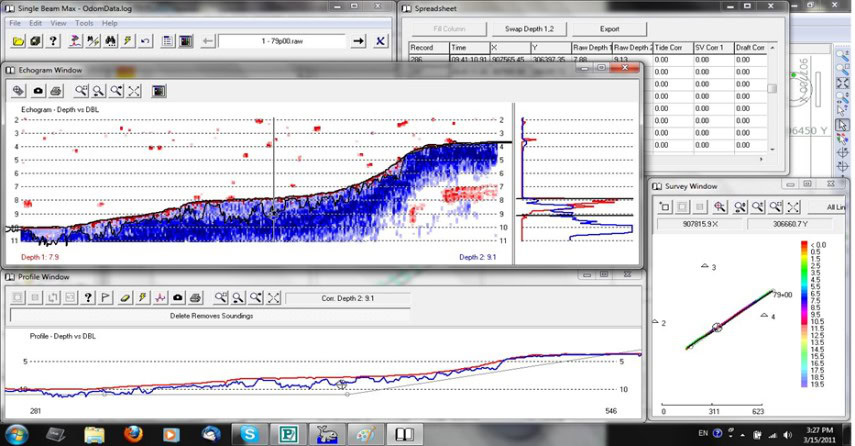Click the Spreadsheet scroll-down arrow
Image resolution: width=855 pixels, height=446 pixels.
pyautogui.click(x=772, y=149)
